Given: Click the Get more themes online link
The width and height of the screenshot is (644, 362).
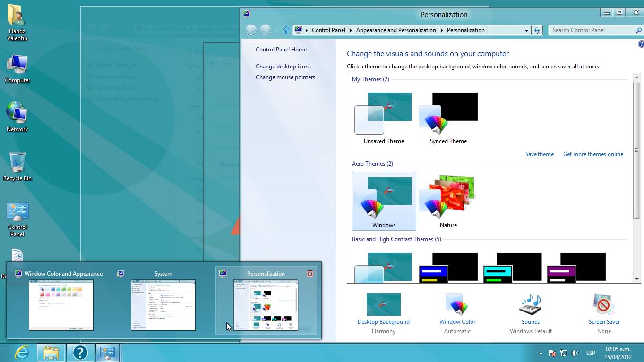Looking at the screenshot, I should coord(593,154).
